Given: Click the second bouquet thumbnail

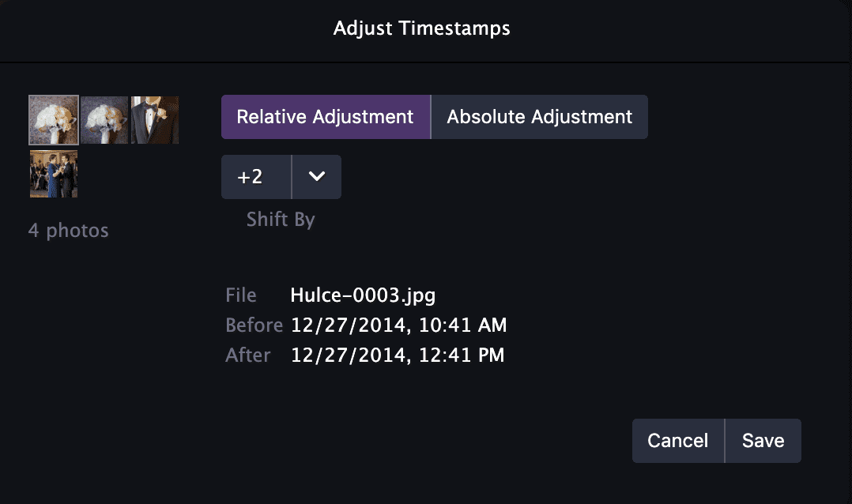Looking at the screenshot, I should pos(104,119).
